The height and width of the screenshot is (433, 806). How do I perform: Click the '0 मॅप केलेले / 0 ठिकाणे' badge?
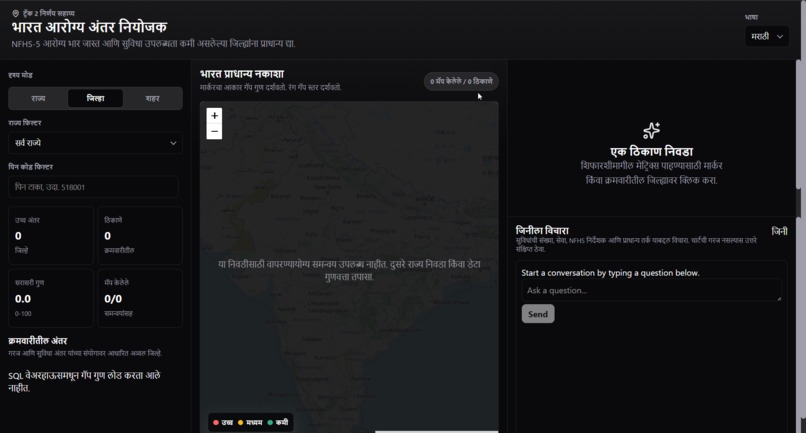click(x=461, y=81)
